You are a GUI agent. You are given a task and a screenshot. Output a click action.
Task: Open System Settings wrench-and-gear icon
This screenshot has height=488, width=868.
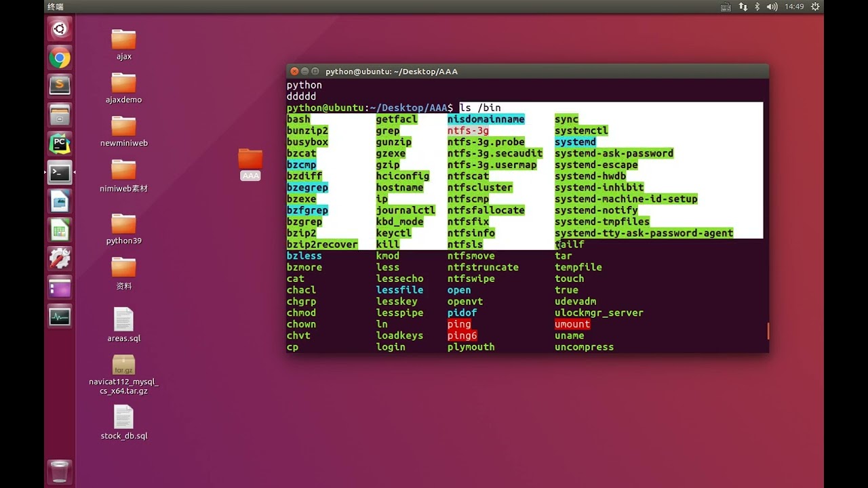click(x=60, y=259)
